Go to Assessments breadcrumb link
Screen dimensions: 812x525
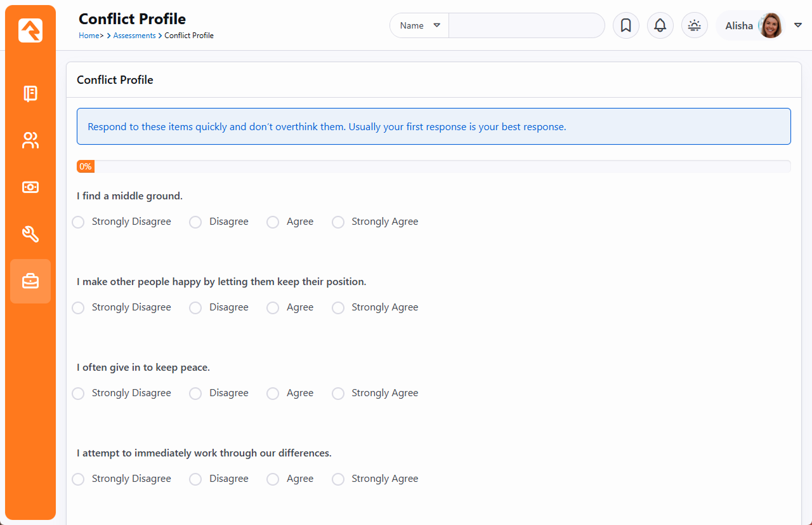coord(134,36)
